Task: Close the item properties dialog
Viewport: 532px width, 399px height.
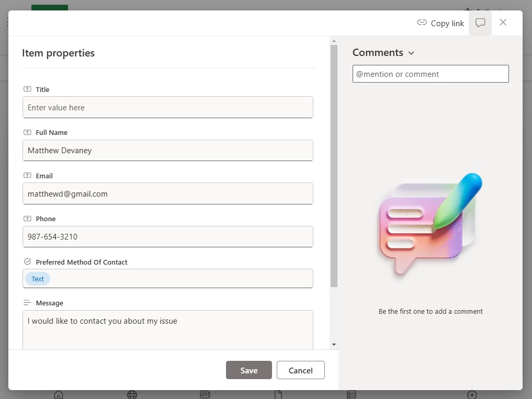Action: [503, 22]
